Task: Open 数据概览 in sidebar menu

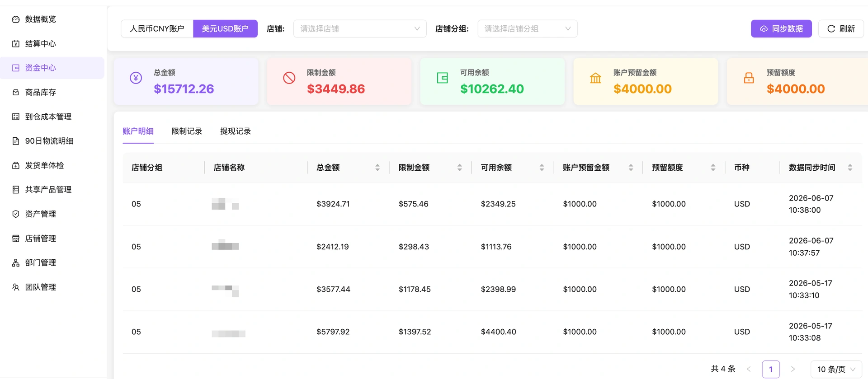Action: pos(52,19)
